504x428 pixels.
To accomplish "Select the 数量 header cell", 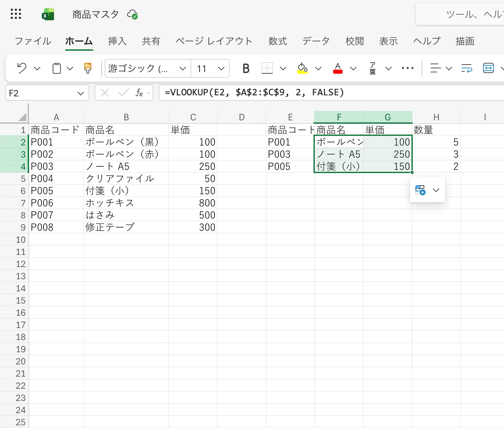I will click(436, 130).
